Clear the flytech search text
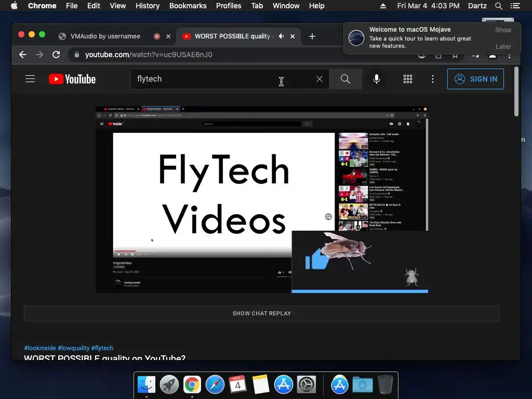 (320, 79)
